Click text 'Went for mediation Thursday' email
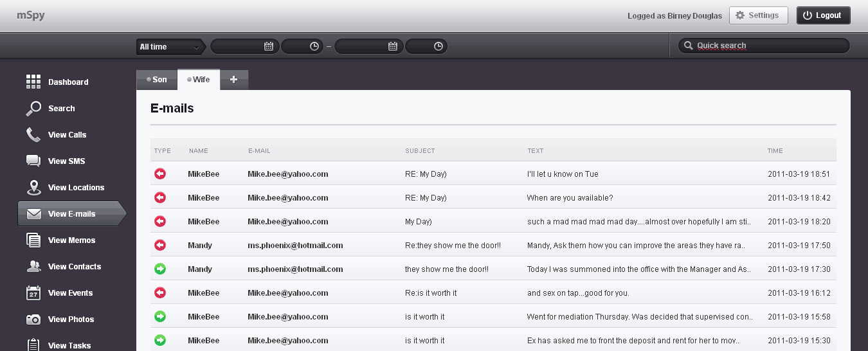Image resolution: width=868 pixels, height=351 pixels. tap(640, 317)
